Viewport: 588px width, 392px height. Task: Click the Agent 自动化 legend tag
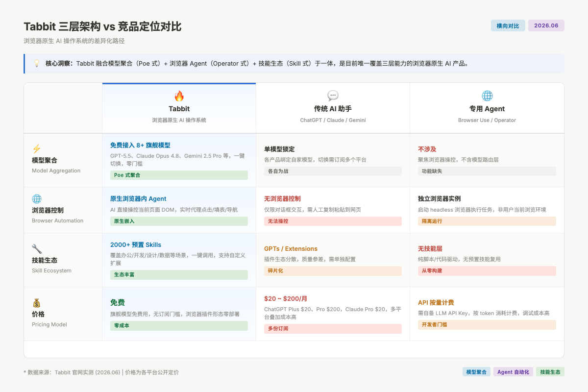point(513,372)
